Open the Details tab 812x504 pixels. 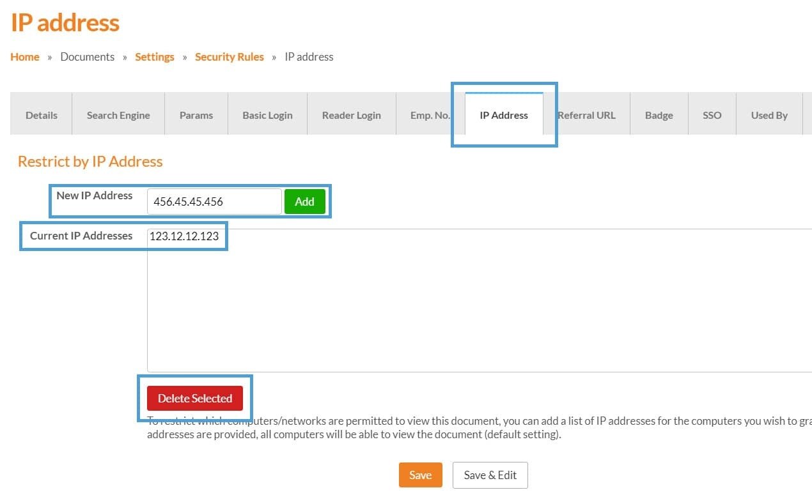42,116
